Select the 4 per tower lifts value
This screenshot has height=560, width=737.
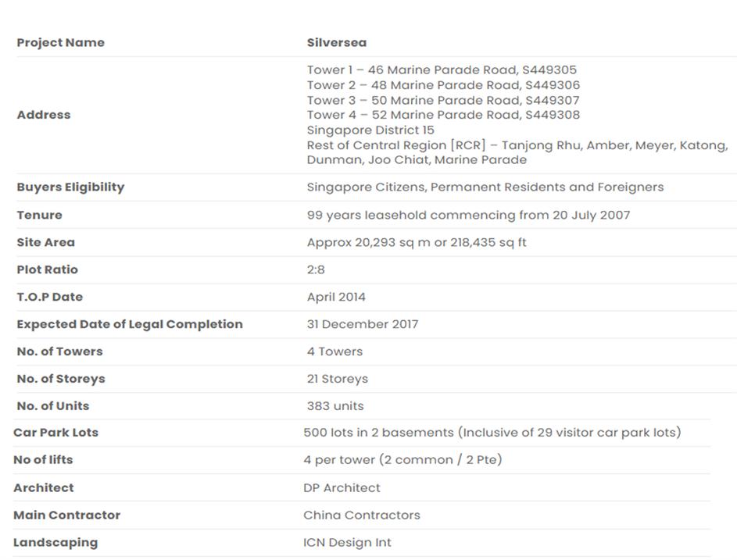(402, 460)
